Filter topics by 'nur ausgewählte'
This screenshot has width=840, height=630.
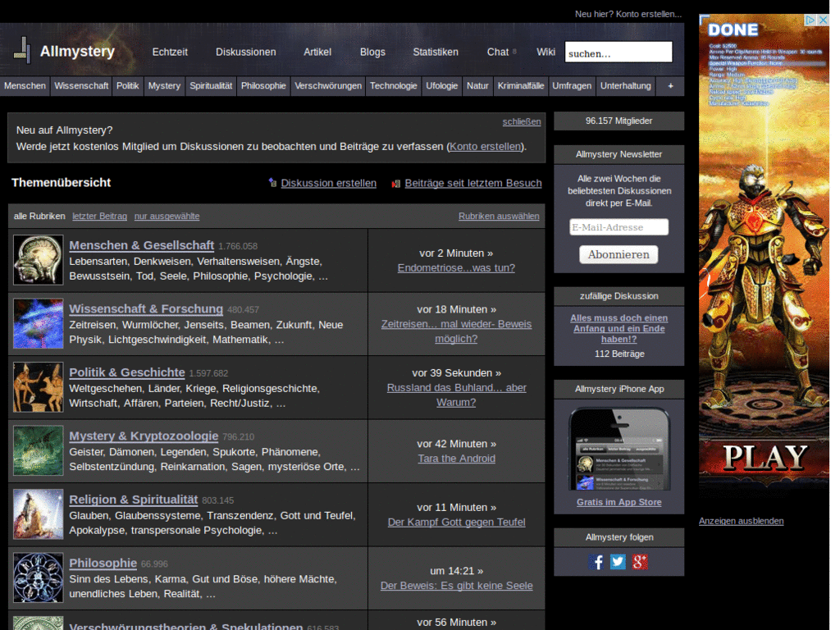click(167, 217)
